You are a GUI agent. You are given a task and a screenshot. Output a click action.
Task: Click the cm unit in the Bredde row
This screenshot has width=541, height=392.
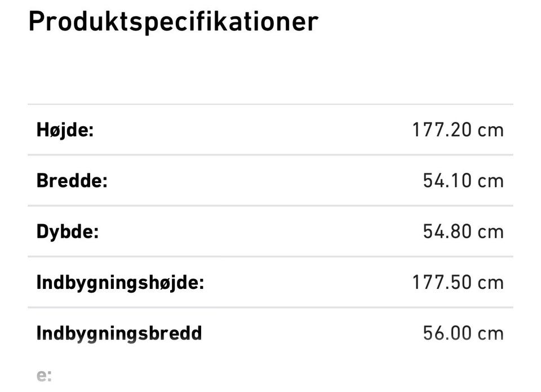[x=490, y=181]
